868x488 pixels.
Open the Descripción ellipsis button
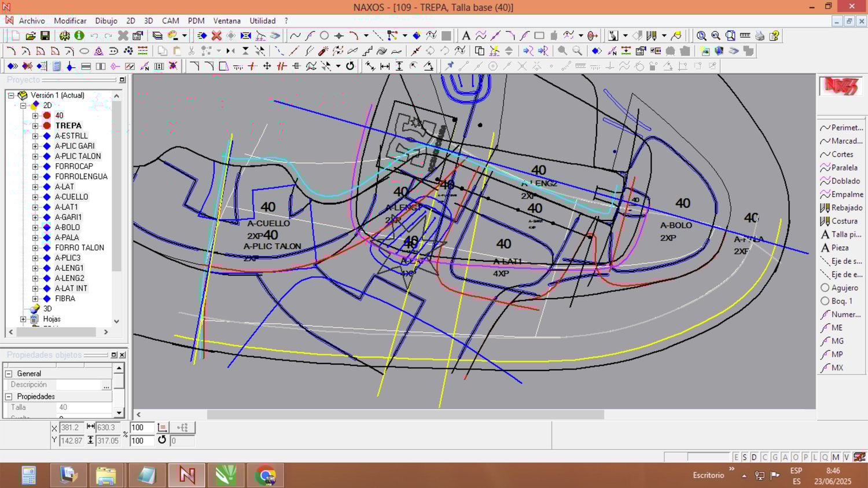point(106,385)
